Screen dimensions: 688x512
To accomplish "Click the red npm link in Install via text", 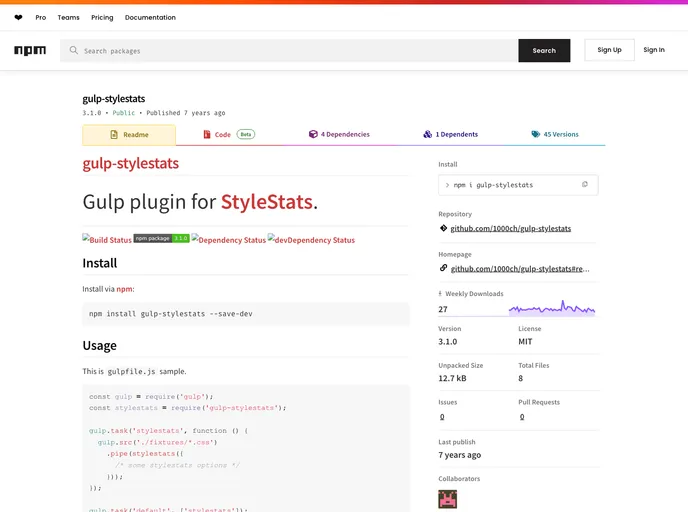I will pyautogui.click(x=124, y=289).
